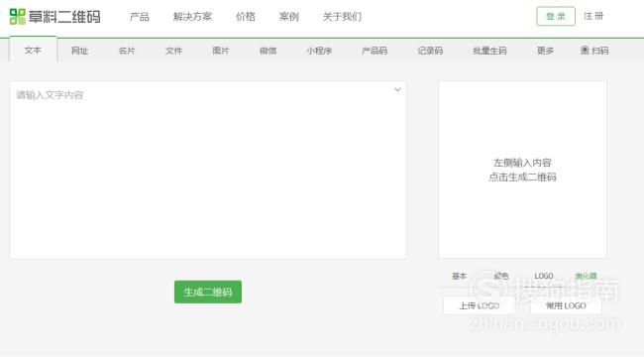Viewport: 644px width, 357px height.
Task: Switch to the 文件 tab
Action: (x=173, y=51)
